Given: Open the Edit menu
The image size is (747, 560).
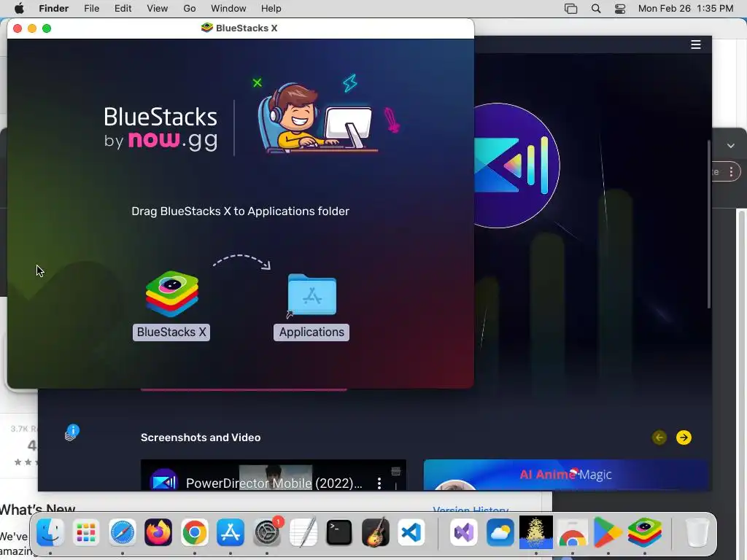Looking at the screenshot, I should 123,9.
